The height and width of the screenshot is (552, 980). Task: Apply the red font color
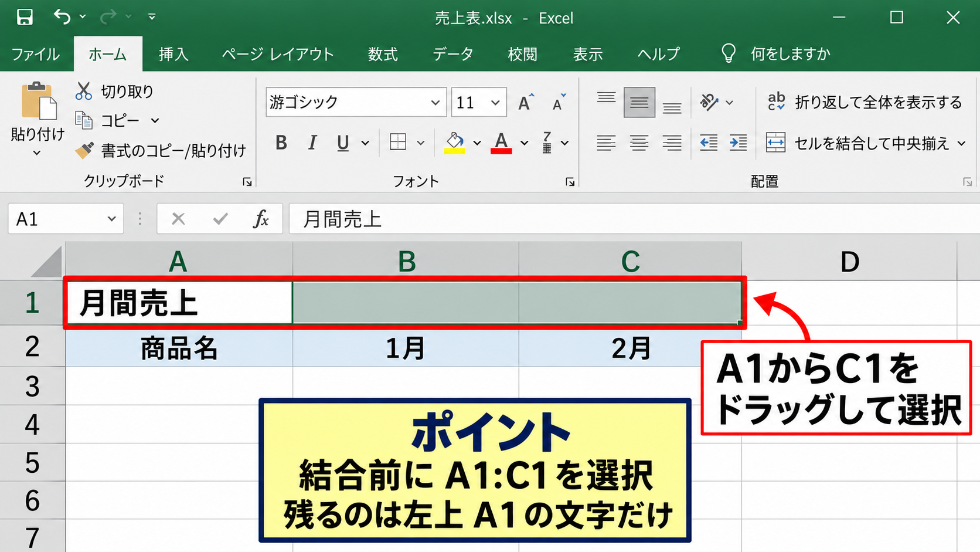[501, 143]
